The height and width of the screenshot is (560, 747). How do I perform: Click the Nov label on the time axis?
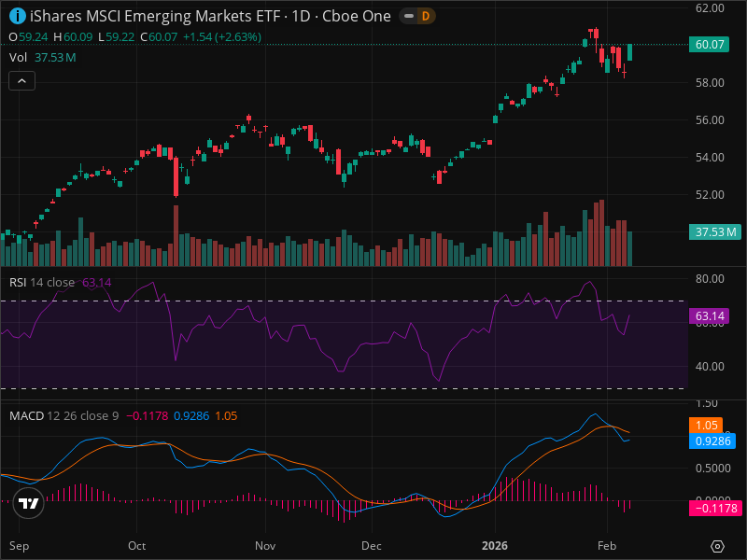[265, 546]
